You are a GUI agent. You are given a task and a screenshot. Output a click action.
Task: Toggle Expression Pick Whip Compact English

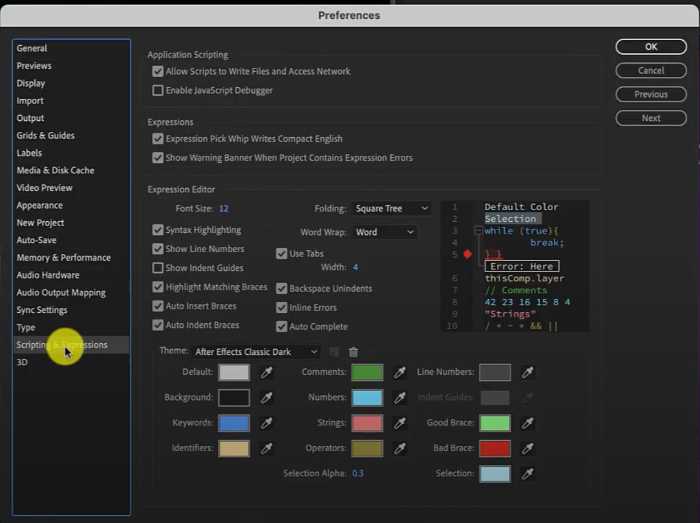pos(158,139)
